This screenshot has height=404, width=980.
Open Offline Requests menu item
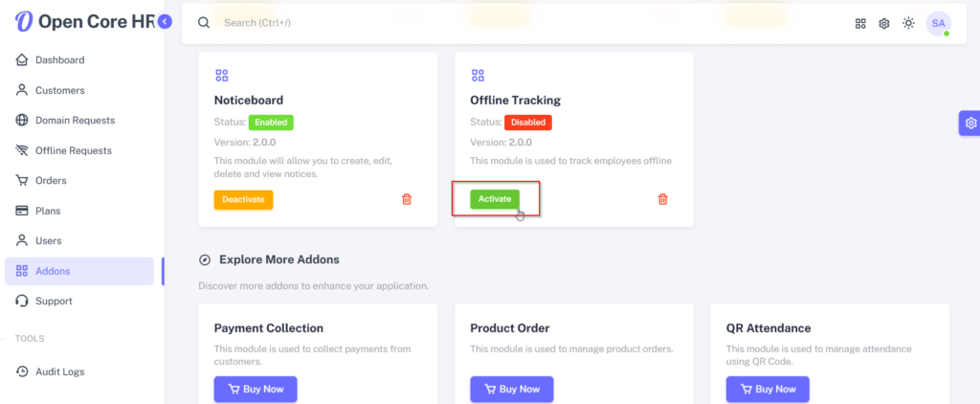[78, 150]
